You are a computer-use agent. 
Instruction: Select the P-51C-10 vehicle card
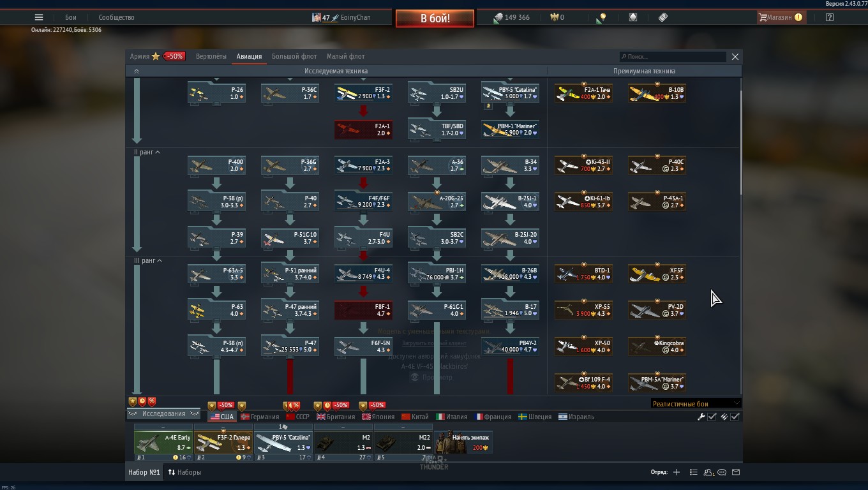[290, 238]
